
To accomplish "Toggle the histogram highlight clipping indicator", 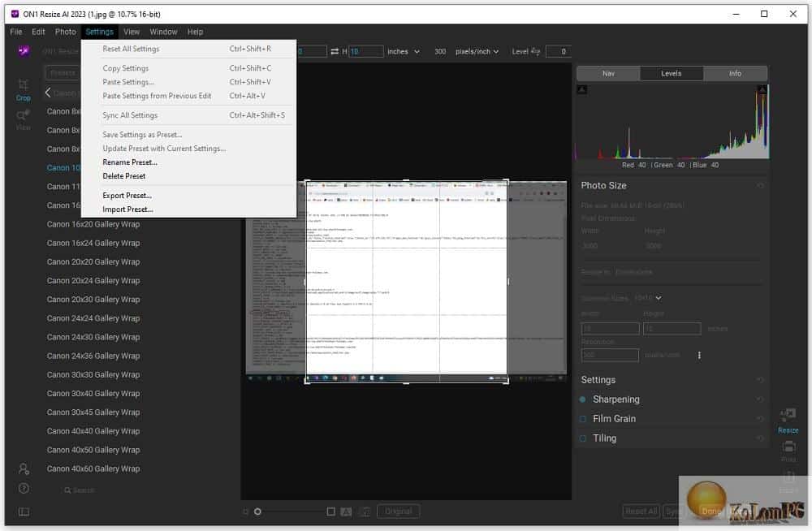I will 762,89.
